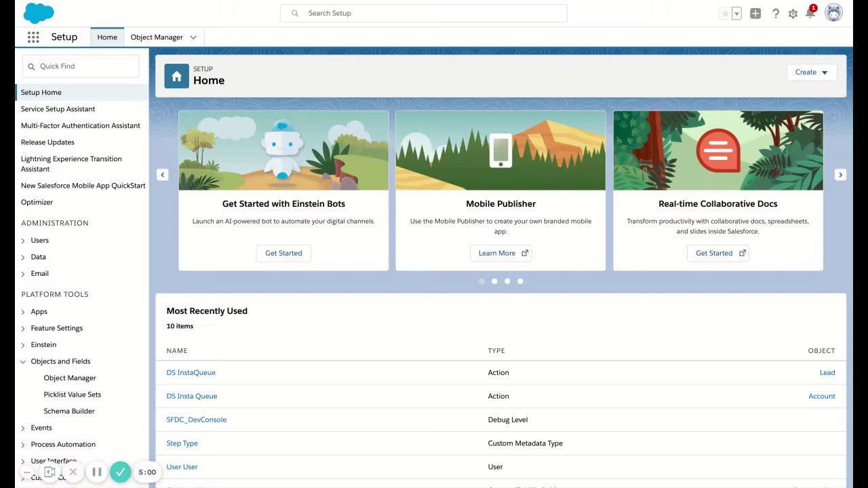Open Release Updates

pyautogui.click(x=47, y=142)
